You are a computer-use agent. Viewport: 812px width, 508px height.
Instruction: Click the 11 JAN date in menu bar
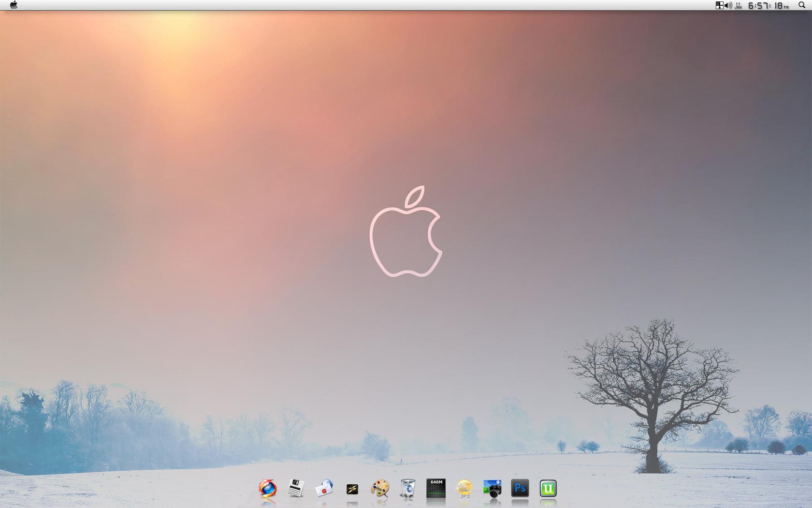click(738, 5)
